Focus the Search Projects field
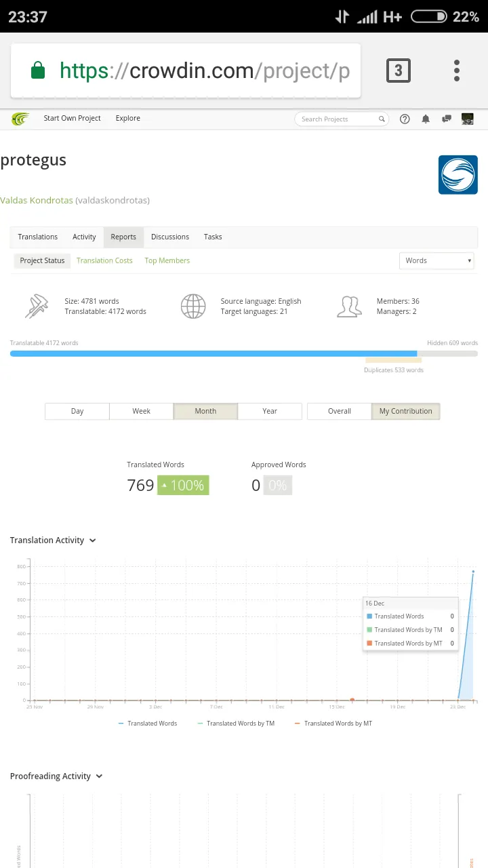The image size is (488, 868). (x=342, y=119)
